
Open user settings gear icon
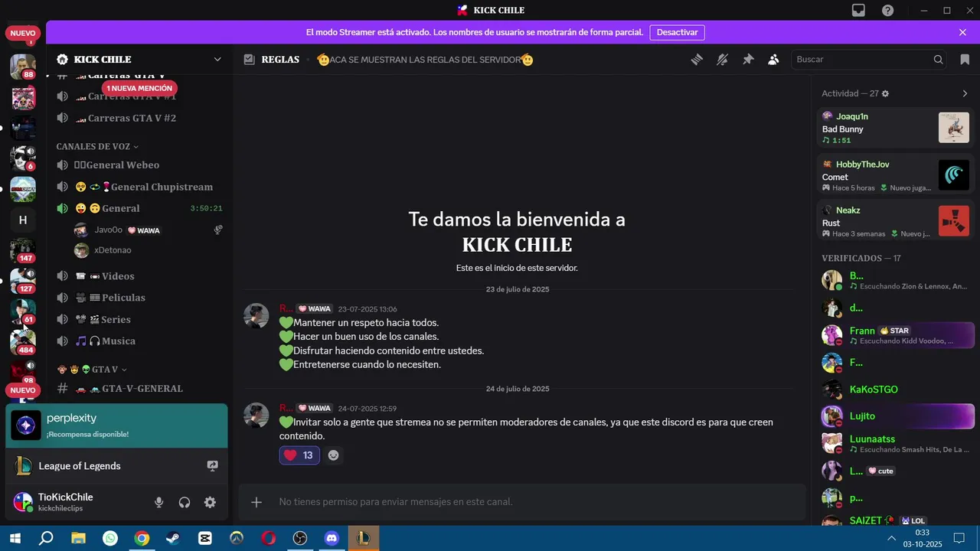point(210,502)
